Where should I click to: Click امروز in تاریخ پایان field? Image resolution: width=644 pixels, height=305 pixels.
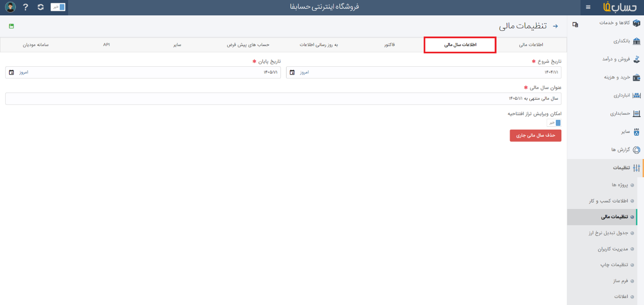(x=24, y=72)
